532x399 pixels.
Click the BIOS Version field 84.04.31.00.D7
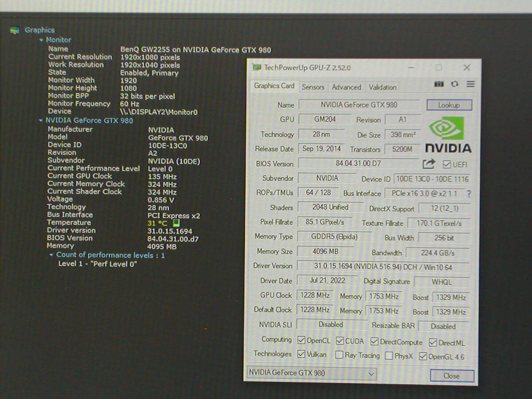coord(358,164)
